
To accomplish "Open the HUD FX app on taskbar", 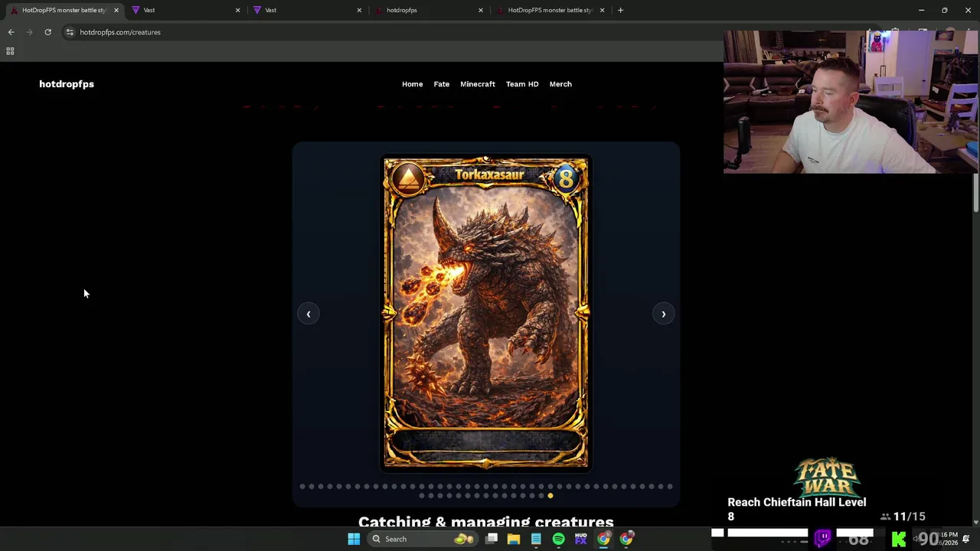I will click(x=580, y=539).
